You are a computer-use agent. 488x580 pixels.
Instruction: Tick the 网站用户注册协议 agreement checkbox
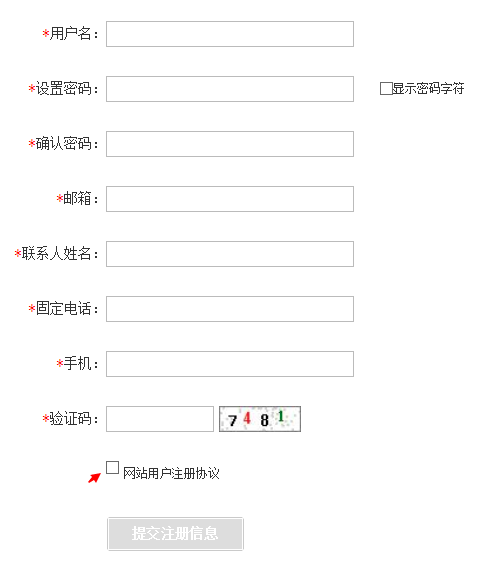coord(112,468)
